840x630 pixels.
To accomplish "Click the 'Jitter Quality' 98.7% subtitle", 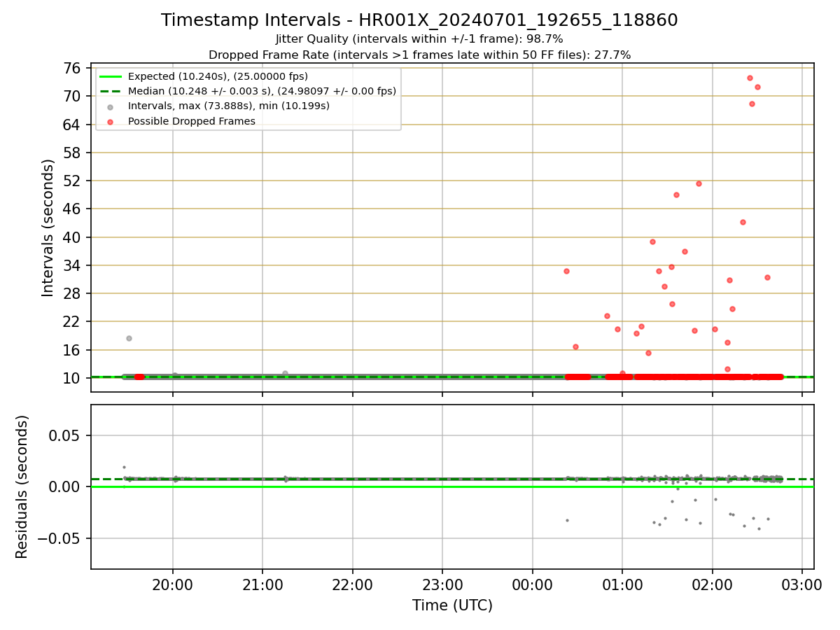I will (x=419, y=39).
